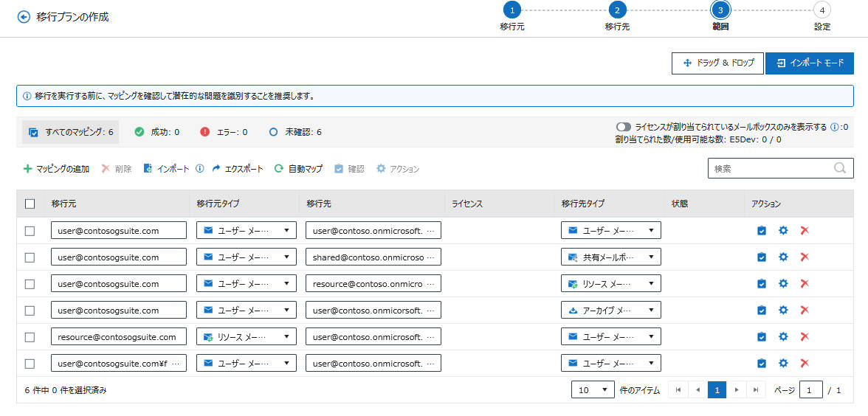Verify the user@contosogsuite.com¥f mapping

point(762,363)
